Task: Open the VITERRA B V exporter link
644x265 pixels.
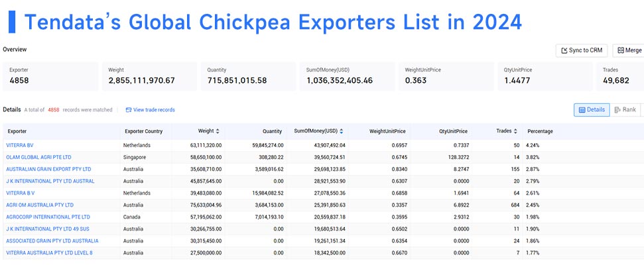Action: [x=21, y=193]
